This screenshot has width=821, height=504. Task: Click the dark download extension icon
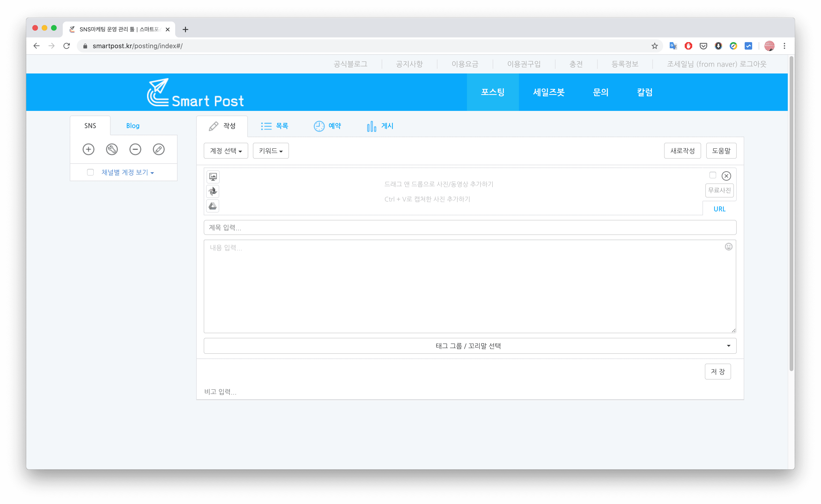tap(718, 46)
